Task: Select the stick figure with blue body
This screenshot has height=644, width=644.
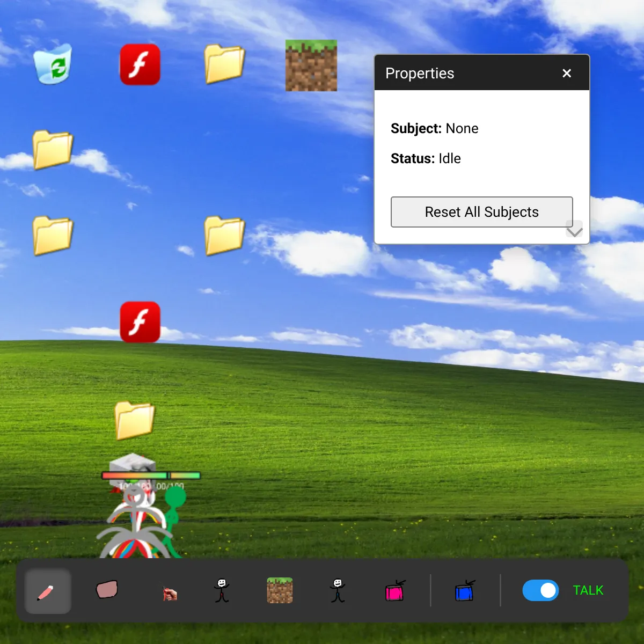Action: [x=338, y=590]
